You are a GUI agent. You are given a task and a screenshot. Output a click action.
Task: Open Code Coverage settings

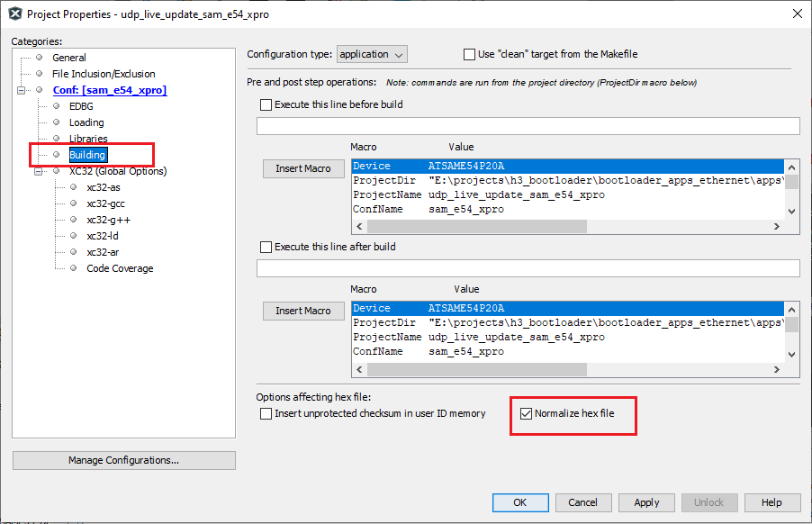click(x=120, y=268)
